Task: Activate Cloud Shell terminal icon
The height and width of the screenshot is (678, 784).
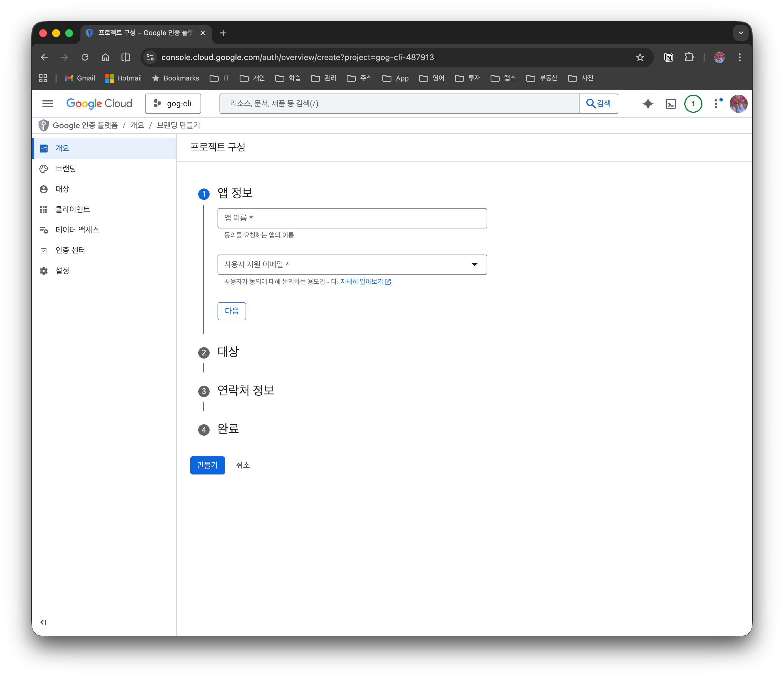Action: click(x=670, y=104)
